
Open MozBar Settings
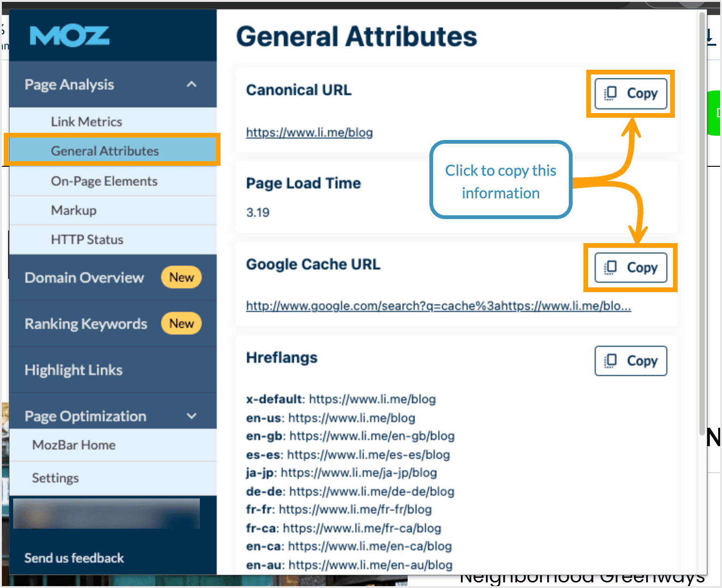pyautogui.click(x=55, y=478)
